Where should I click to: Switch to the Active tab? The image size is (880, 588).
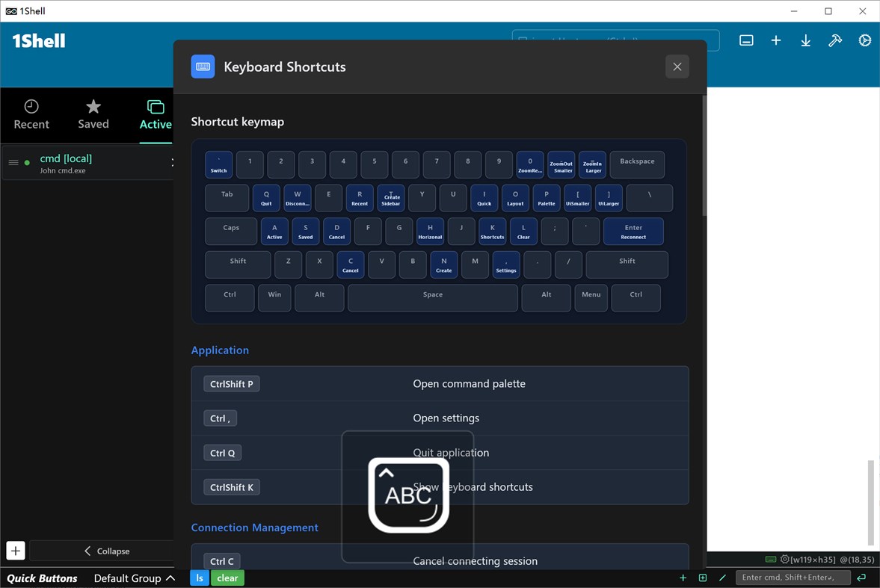point(156,115)
